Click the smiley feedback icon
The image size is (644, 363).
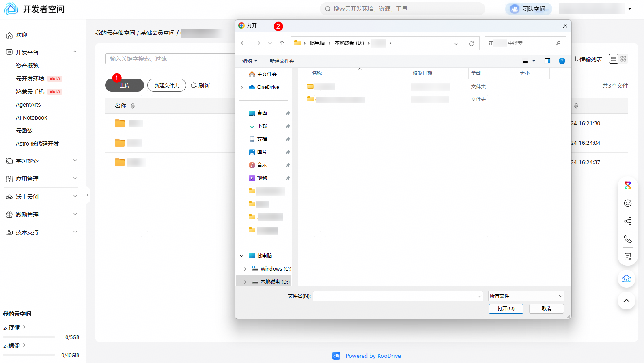click(628, 203)
